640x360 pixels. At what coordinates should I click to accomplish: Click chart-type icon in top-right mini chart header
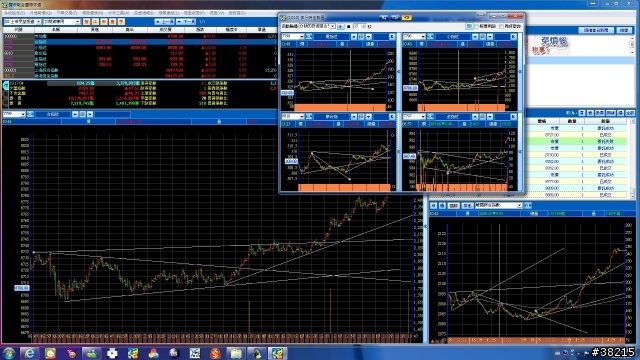click(x=430, y=37)
